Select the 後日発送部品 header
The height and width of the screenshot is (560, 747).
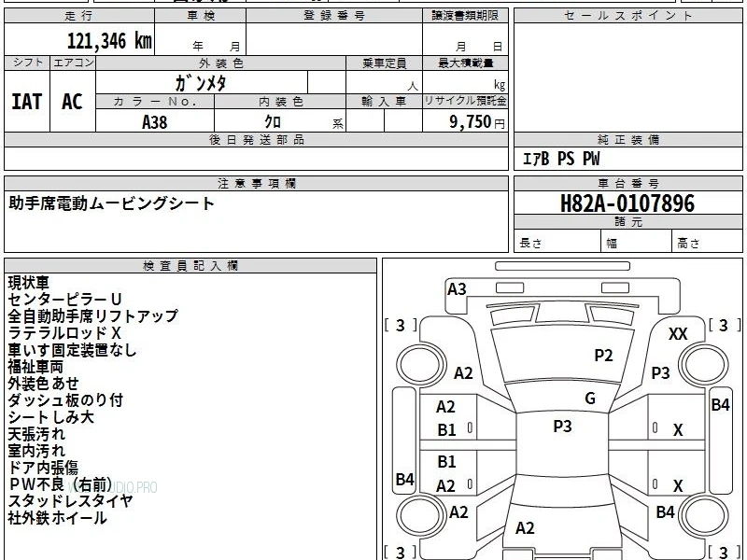[x=256, y=140]
